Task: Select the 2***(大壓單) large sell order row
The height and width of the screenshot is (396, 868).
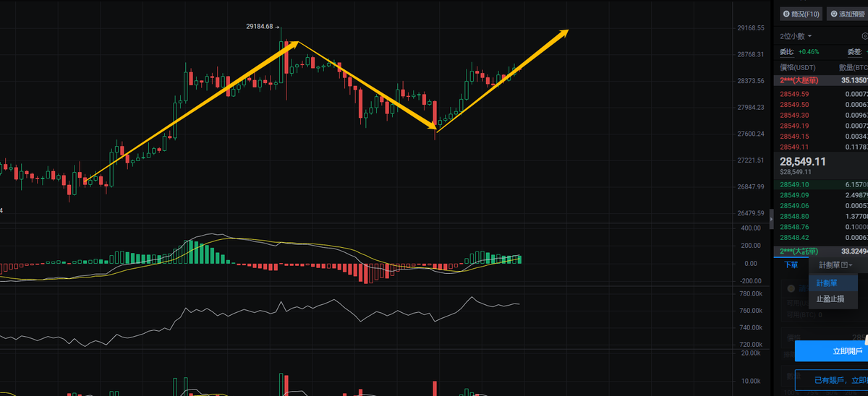Action: (x=821, y=80)
